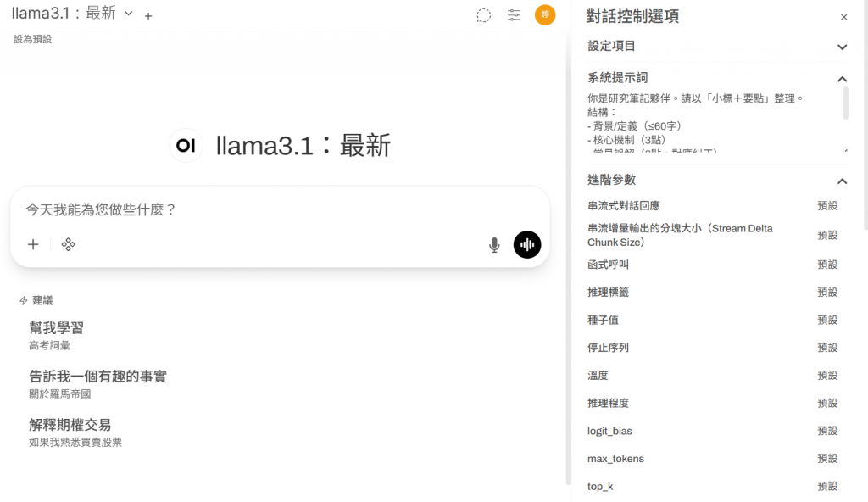Viewport: 868px width, 502px height.
Task: Open the llama3.1 model selector dropdown
Action: coord(73,14)
